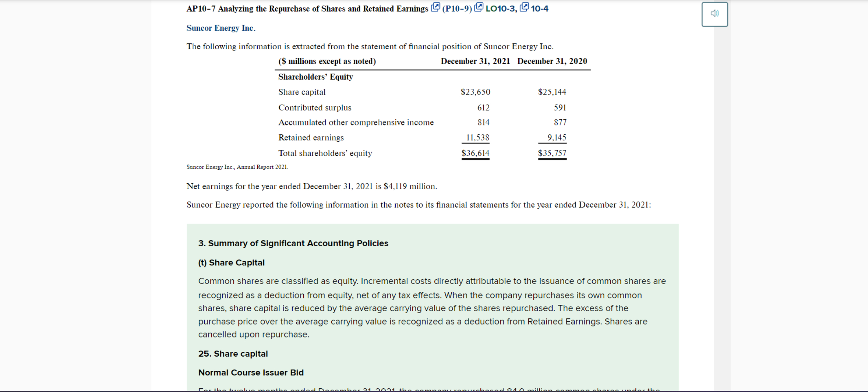Click the "Share capital" row label
868x392 pixels.
(302, 92)
